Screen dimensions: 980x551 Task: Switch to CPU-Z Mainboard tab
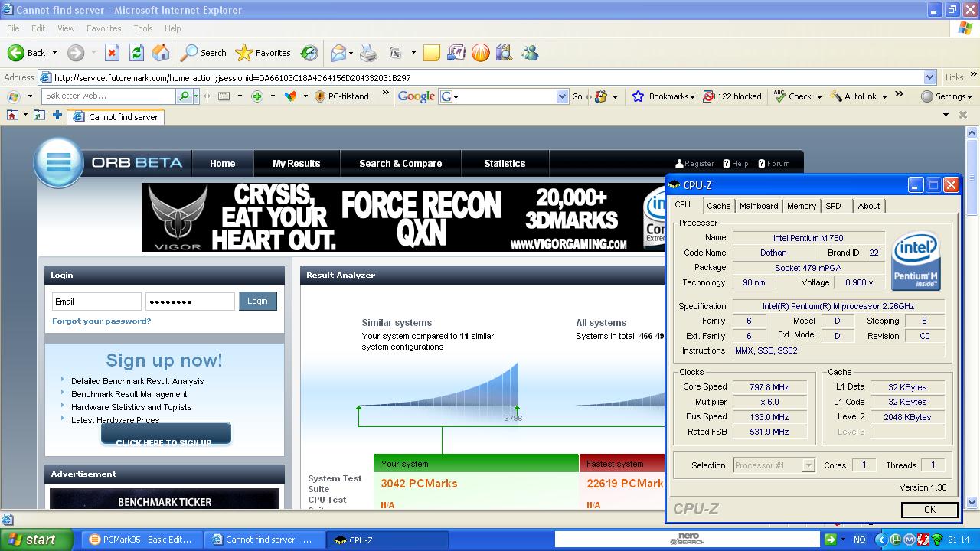pyautogui.click(x=759, y=206)
